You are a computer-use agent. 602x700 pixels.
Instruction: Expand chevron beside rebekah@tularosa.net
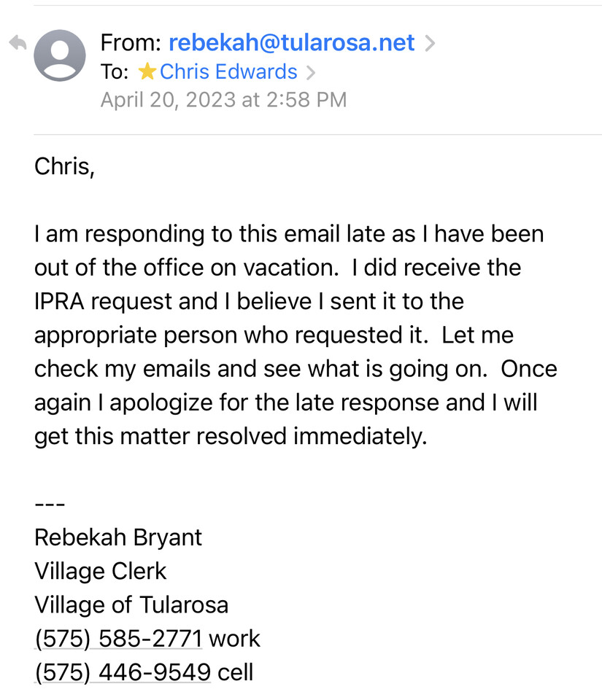click(x=430, y=43)
